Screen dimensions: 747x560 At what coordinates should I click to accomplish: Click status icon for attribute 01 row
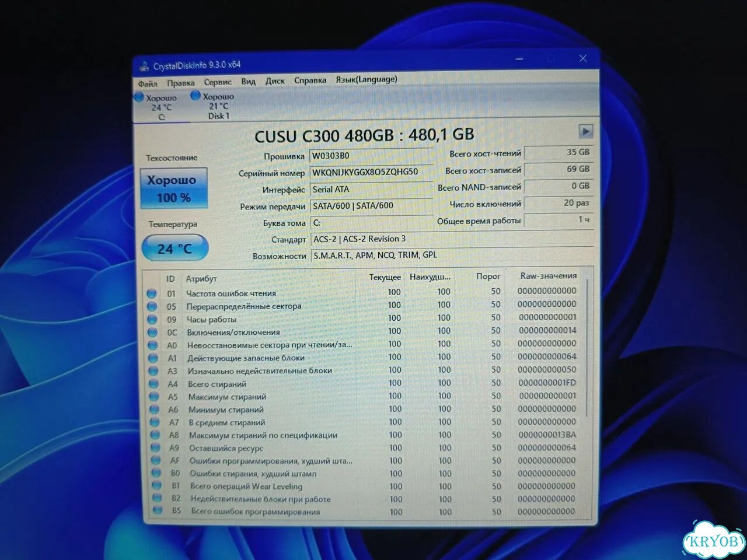coord(152,293)
